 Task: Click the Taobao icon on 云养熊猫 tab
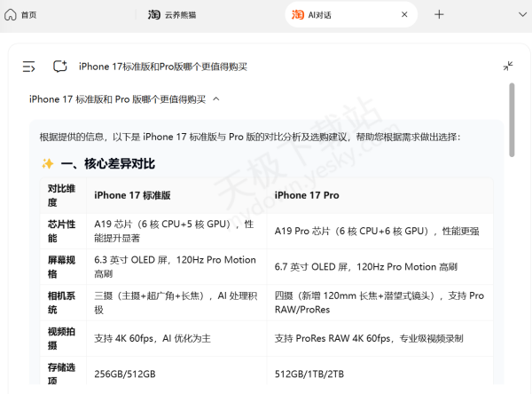coord(154,14)
